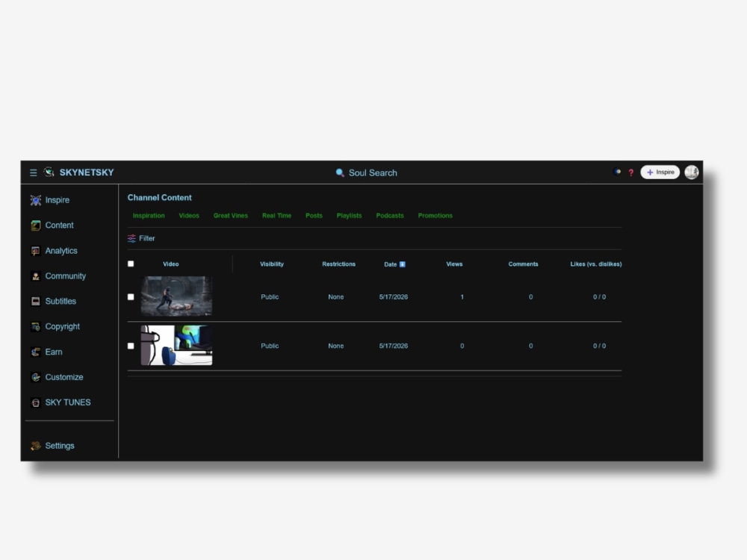The width and height of the screenshot is (747, 560).
Task: Click the Soul Search magnifier icon
Action: point(340,173)
